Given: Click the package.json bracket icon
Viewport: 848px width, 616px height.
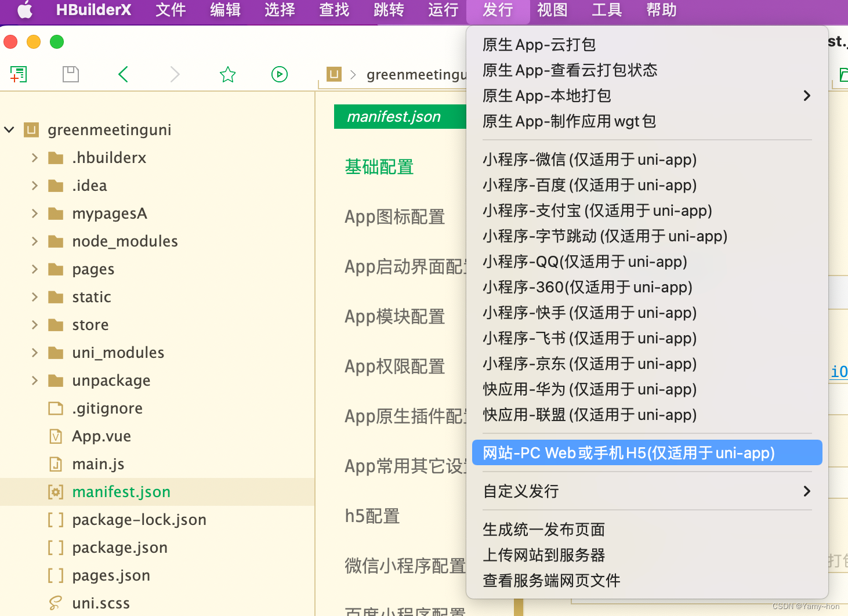Looking at the screenshot, I should (x=56, y=548).
